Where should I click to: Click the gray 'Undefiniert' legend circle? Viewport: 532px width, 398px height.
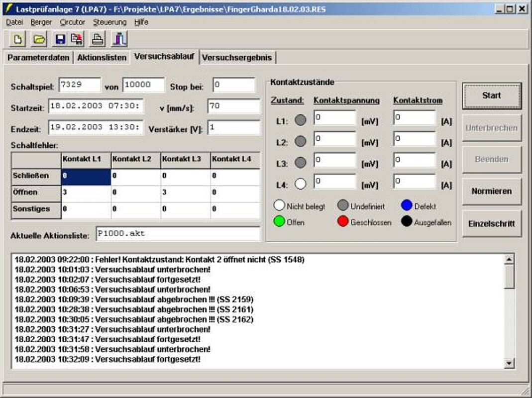coord(343,205)
